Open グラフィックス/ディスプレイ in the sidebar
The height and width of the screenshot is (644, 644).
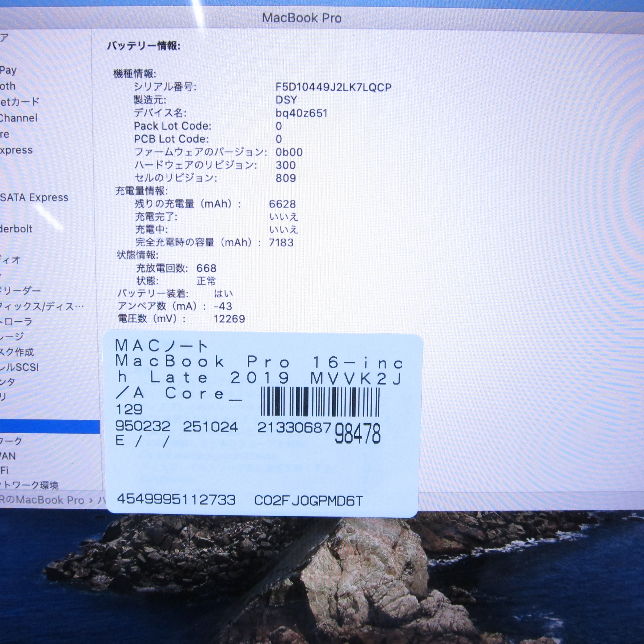click(x=42, y=306)
